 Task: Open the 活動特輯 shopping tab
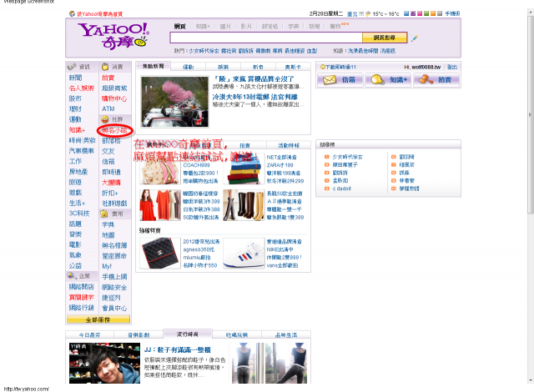[289, 145]
